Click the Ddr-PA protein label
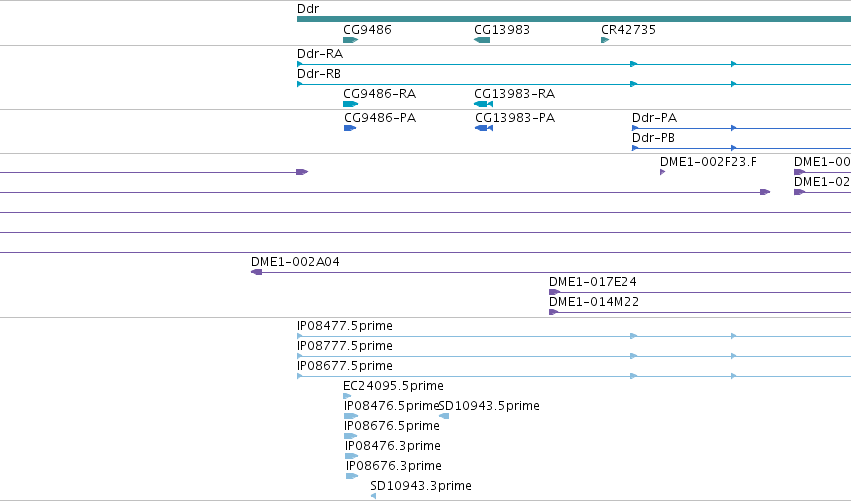This screenshot has height=501, width=851. (x=655, y=118)
